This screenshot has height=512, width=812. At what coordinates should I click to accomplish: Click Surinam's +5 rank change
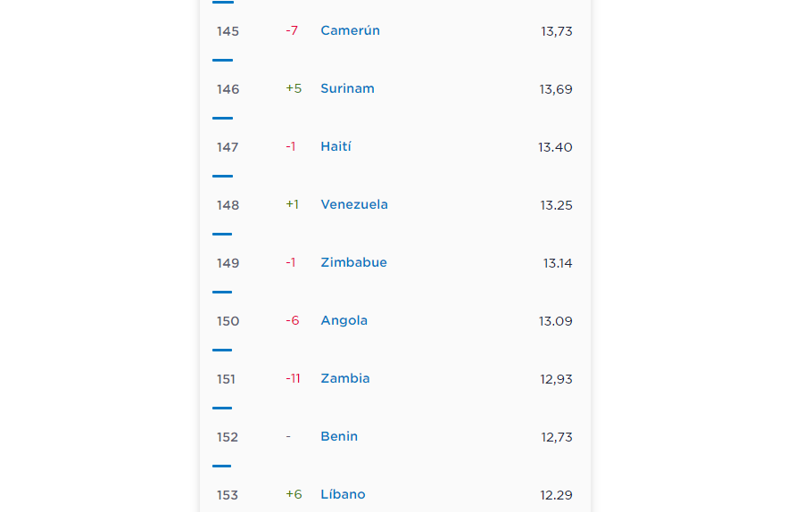(x=294, y=88)
